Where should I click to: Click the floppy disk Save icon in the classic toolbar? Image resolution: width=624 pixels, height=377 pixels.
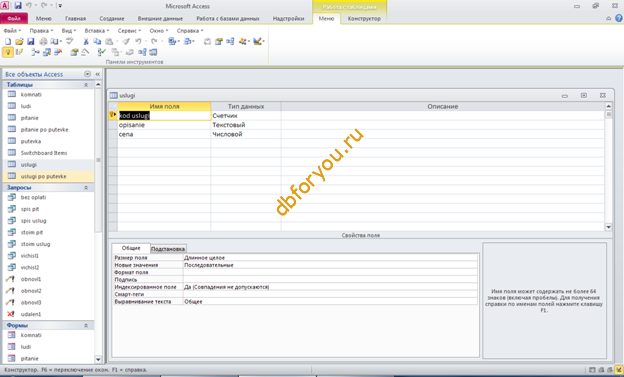[x=31, y=41]
